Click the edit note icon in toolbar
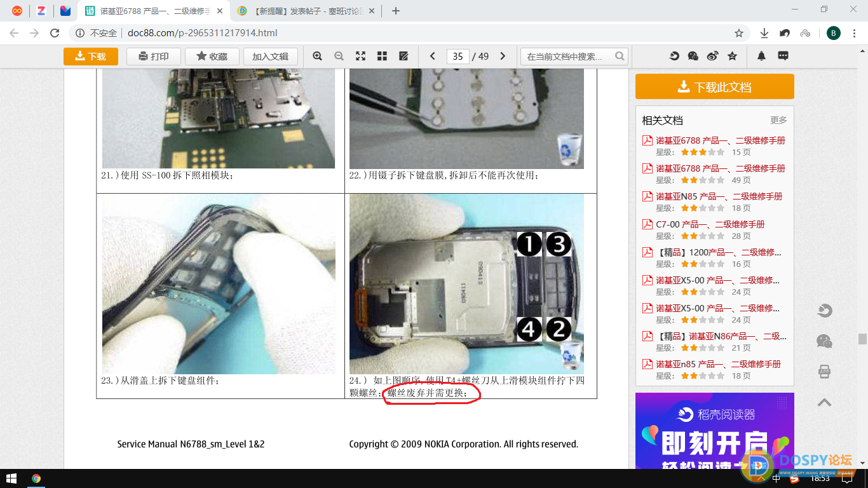Screen dimensions: 868x488 click(403, 56)
